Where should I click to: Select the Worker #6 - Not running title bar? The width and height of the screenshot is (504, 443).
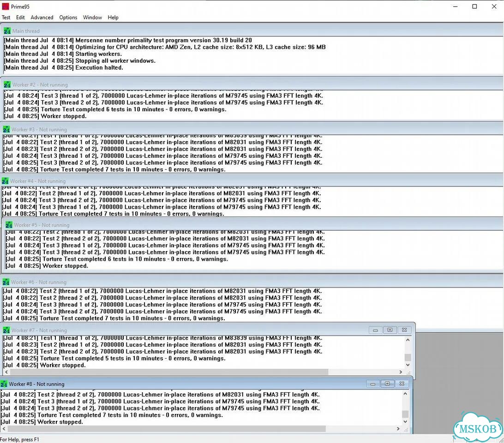(252, 282)
